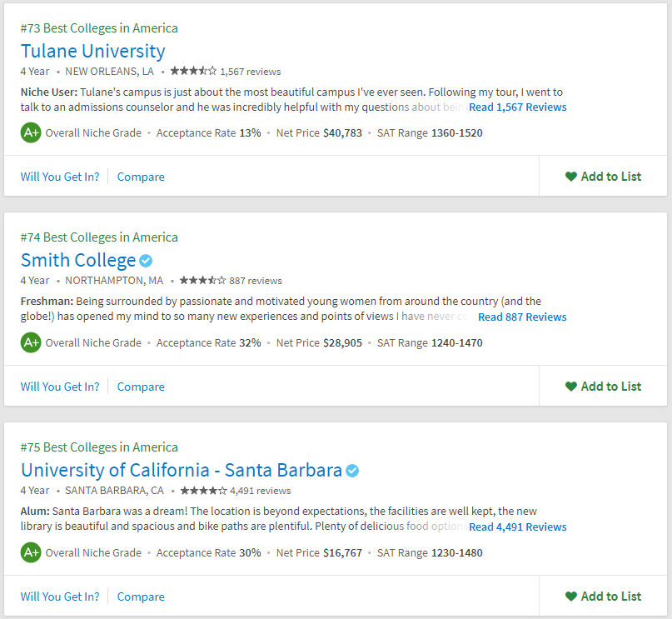This screenshot has height=619, width=672.
Task: Click Will You Get In? for Tulane University
Action: (60, 177)
